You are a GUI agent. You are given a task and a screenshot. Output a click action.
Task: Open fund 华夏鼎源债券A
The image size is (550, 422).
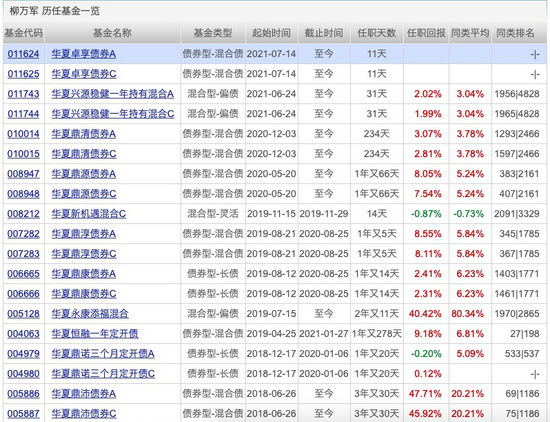(x=83, y=174)
